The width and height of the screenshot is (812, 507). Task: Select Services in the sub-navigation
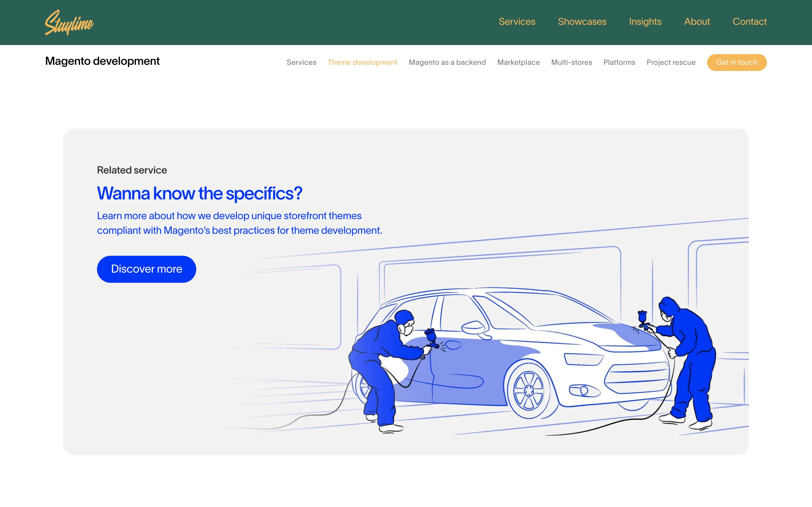pos(301,62)
